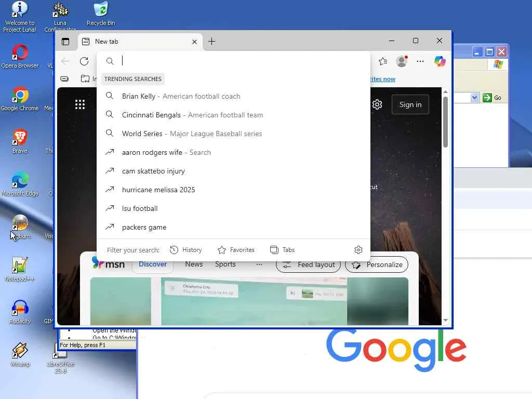Open Microsoft Edge desktop shortcut
The image size is (532, 399).
point(20,184)
